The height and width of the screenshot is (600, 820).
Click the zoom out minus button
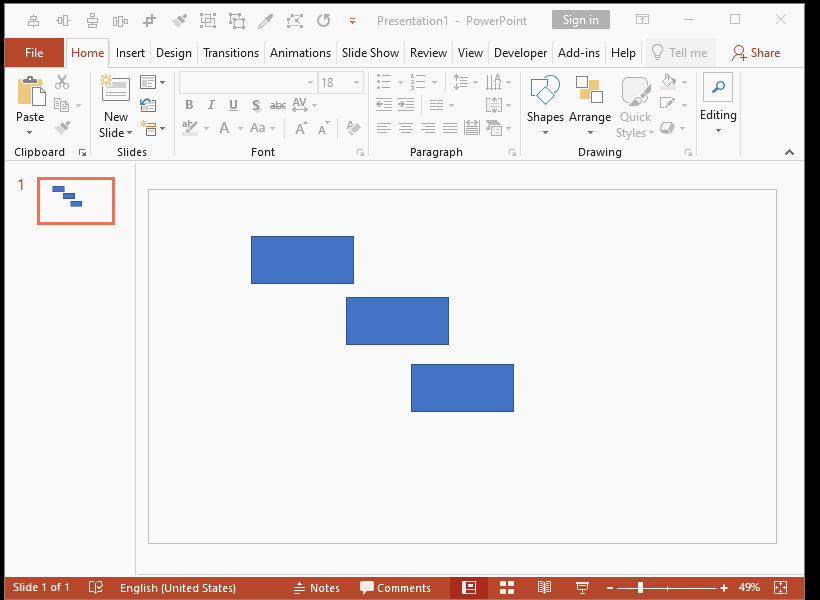(x=610, y=588)
